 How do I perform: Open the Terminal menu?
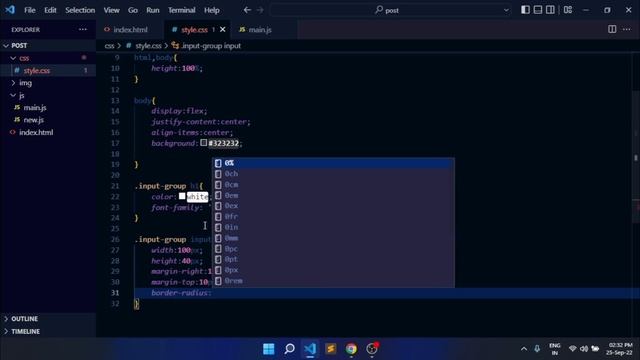(182, 10)
